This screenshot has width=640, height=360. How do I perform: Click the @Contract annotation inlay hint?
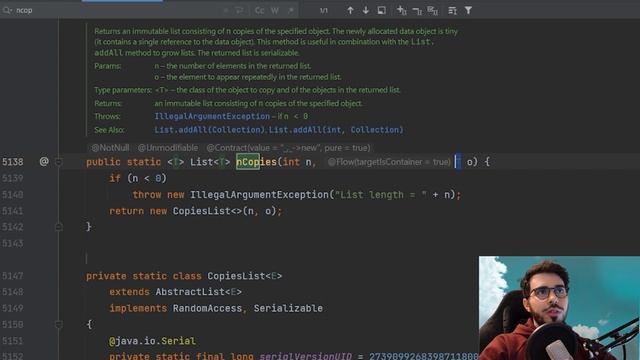(288, 148)
